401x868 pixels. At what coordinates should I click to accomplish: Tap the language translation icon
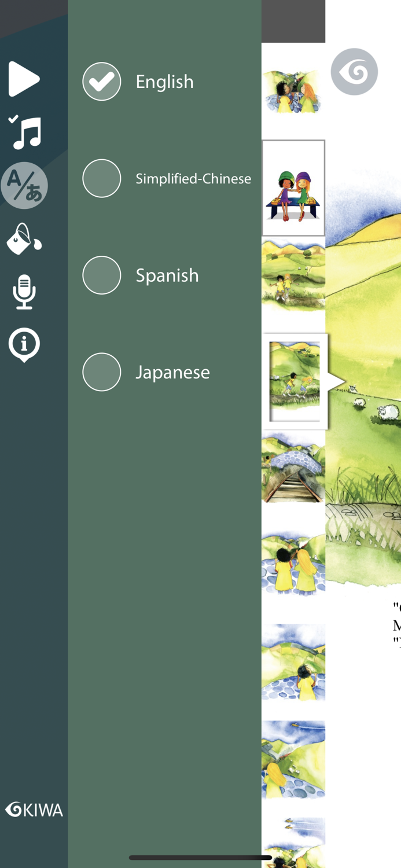[24, 186]
